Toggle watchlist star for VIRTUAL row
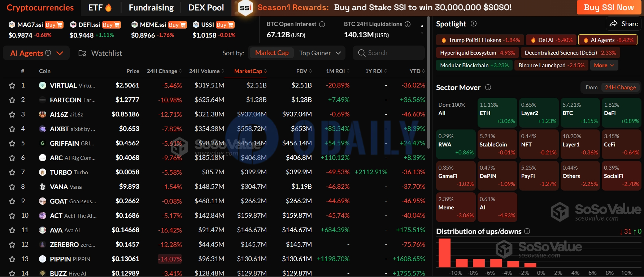The image size is (644, 277). [x=12, y=86]
